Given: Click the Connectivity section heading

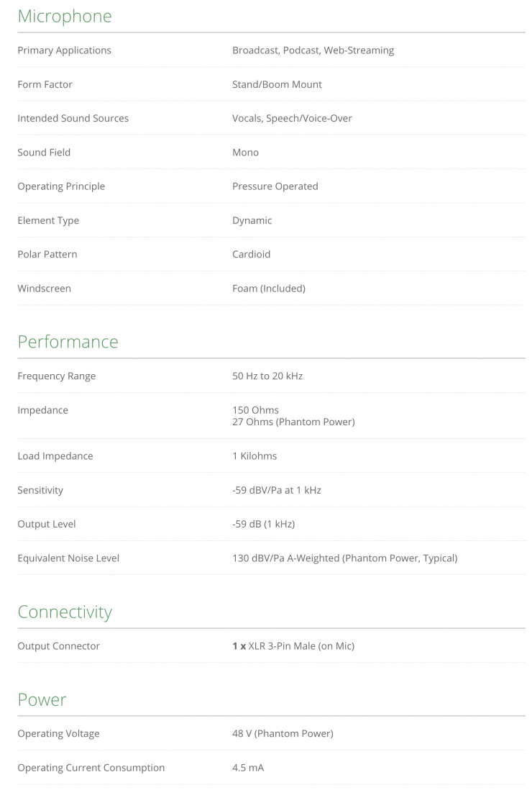Looking at the screenshot, I should 65,612.
